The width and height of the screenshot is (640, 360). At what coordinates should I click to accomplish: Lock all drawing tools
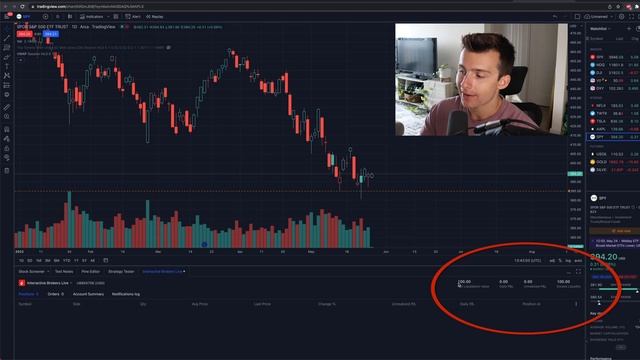(x=7, y=148)
